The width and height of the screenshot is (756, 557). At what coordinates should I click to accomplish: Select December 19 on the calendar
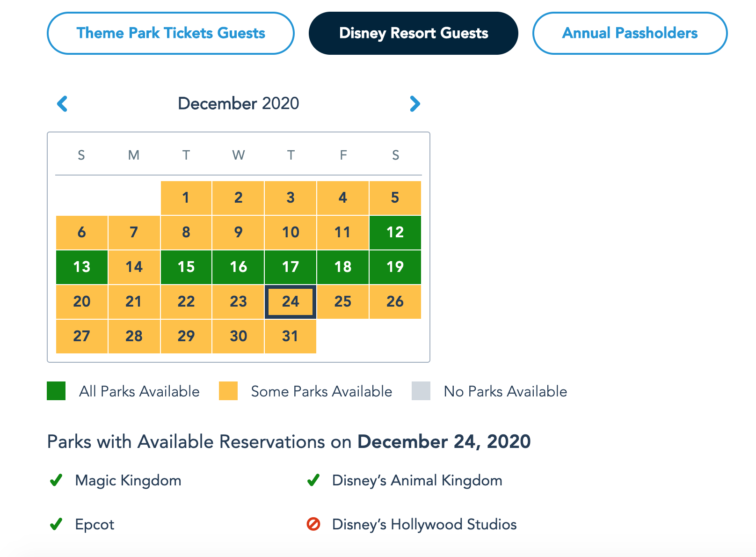pos(395,267)
